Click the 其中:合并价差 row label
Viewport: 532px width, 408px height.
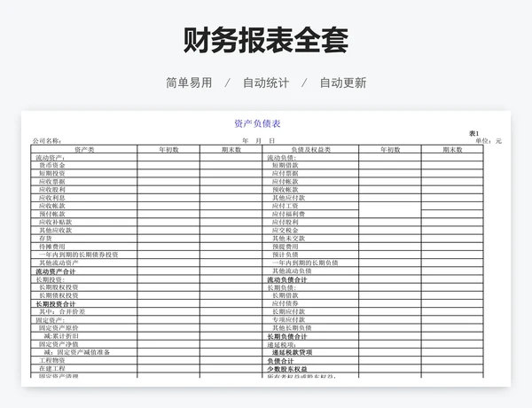[62, 311]
